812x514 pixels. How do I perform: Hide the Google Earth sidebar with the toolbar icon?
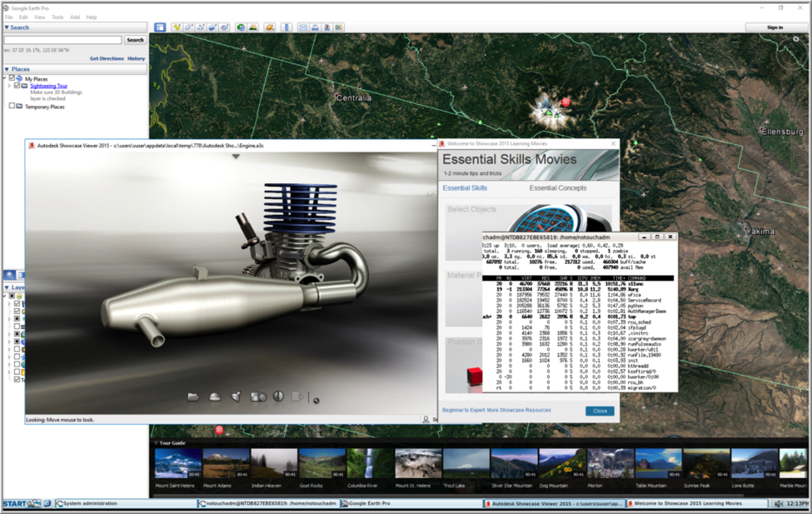coord(160,27)
